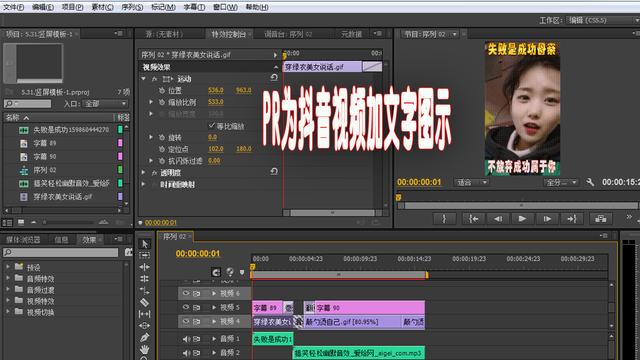This screenshot has height=360, width=640.
Task: Step back one frame in program monitor
Action: pos(498,219)
